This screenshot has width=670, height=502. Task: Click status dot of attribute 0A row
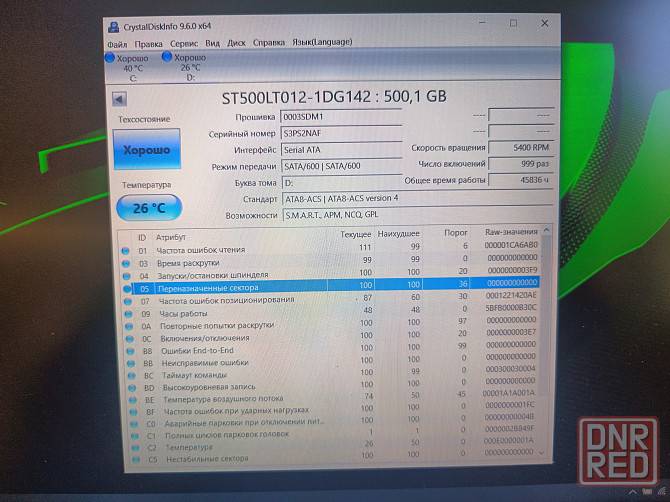pos(129,326)
